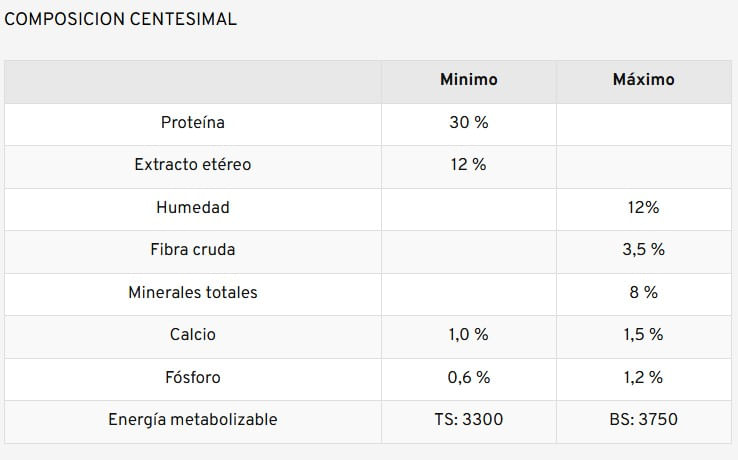This screenshot has height=460, width=738.
Task: Select the TS: 3300 energy cell
Action: pyautogui.click(x=468, y=420)
